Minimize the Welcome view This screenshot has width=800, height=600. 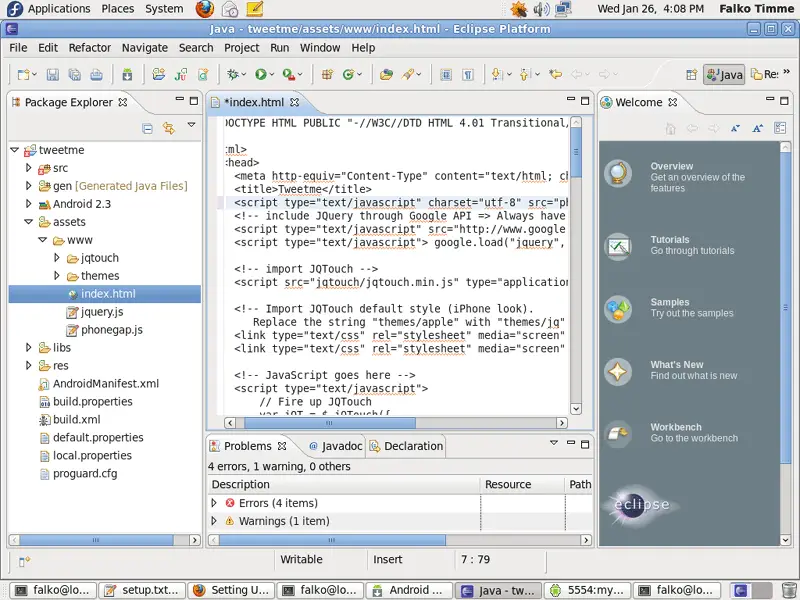coord(770,100)
